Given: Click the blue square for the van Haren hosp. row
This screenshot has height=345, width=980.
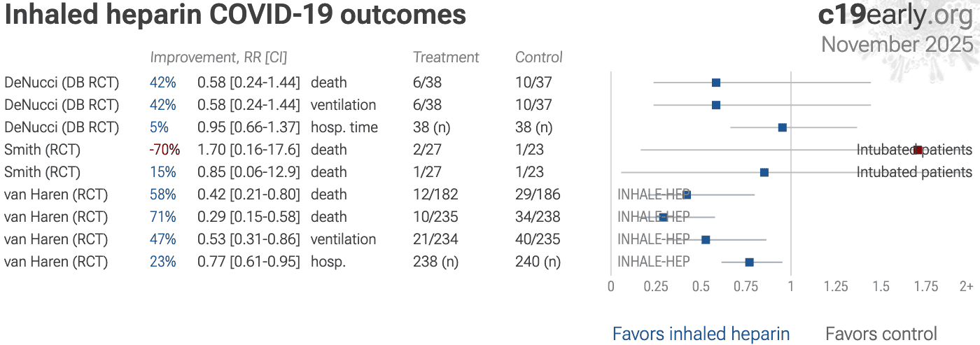Looking at the screenshot, I should point(750,262).
